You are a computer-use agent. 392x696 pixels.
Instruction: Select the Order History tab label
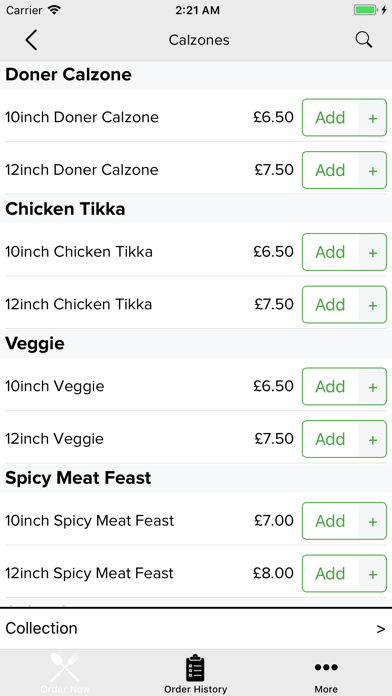pyautogui.click(x=195, y=689)
